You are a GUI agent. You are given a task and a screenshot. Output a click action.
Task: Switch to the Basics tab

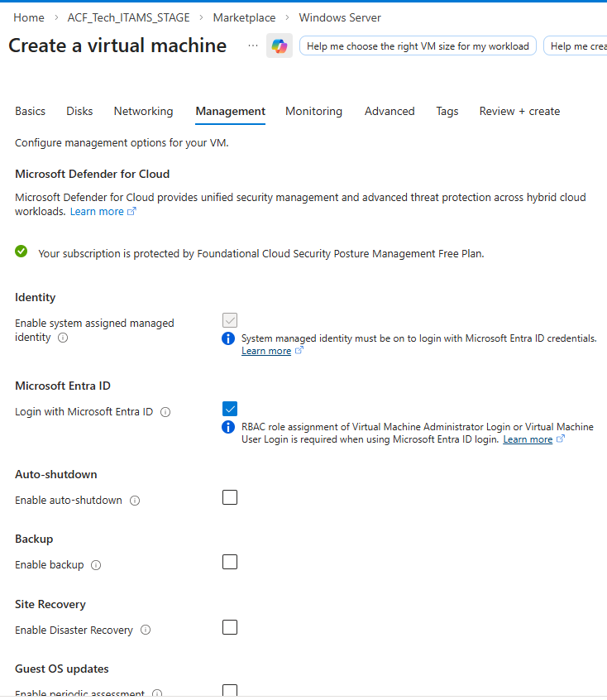point(31,111)
